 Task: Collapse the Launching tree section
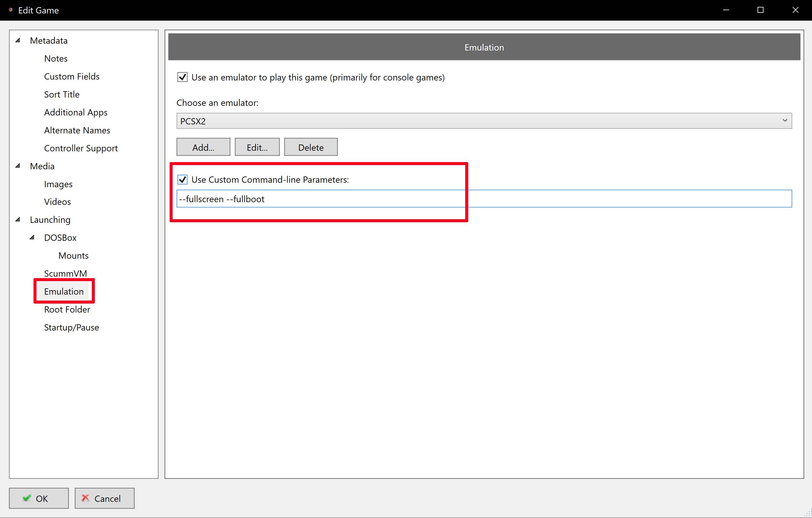18,220
